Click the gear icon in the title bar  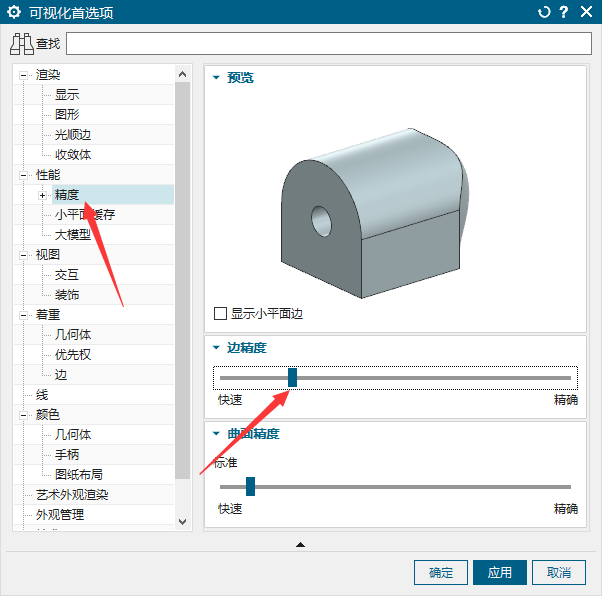pos(14,13)
